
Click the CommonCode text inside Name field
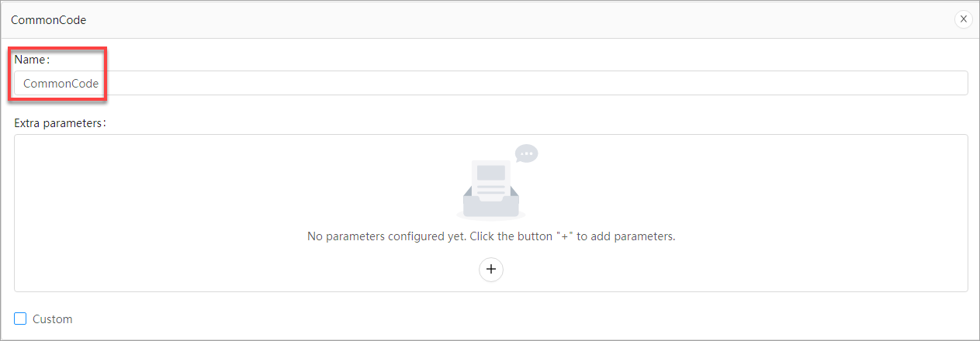tap(61, 84)
